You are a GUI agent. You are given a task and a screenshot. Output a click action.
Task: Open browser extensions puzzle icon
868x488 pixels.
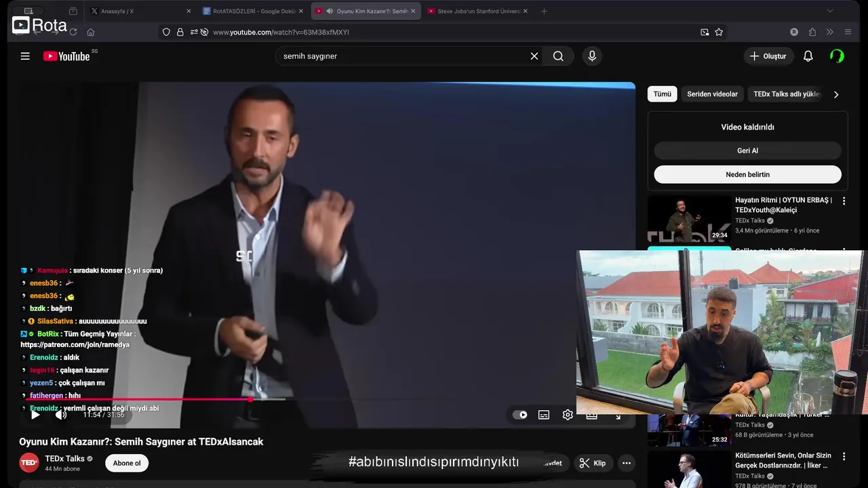pos(812,32)
